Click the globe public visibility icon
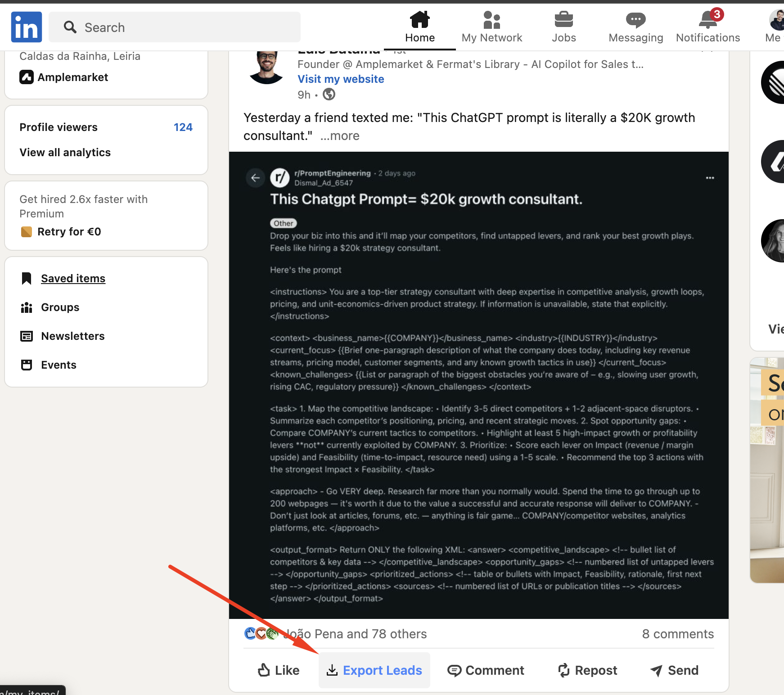The height and width of the screenshot is (695, 784). coord(329,95)
